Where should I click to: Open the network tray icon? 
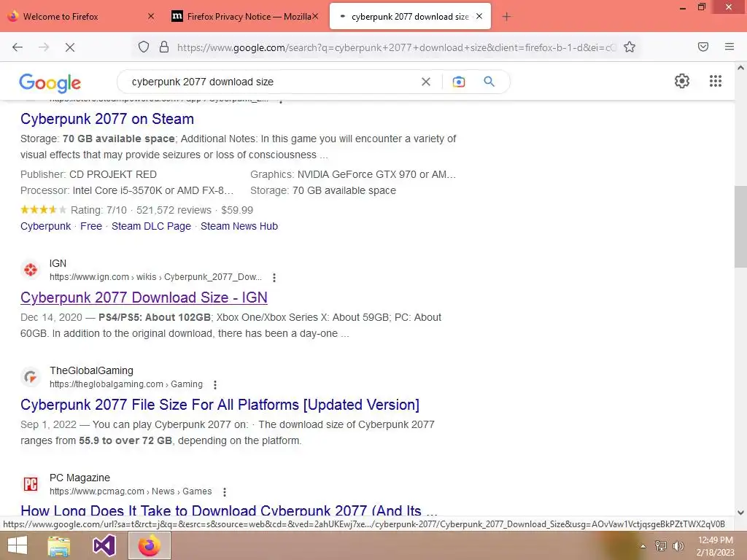pos(660,546)
